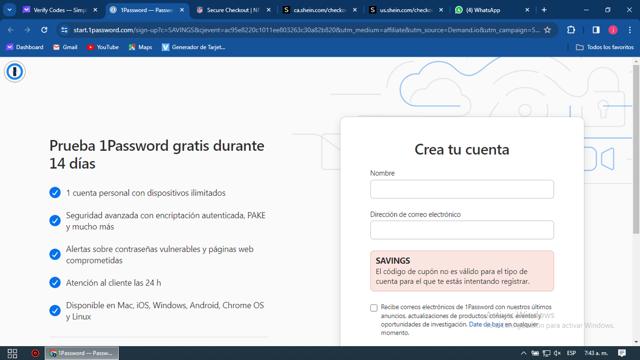
Task: Click the red recording icon in taskbar
Action: (36, 353)
